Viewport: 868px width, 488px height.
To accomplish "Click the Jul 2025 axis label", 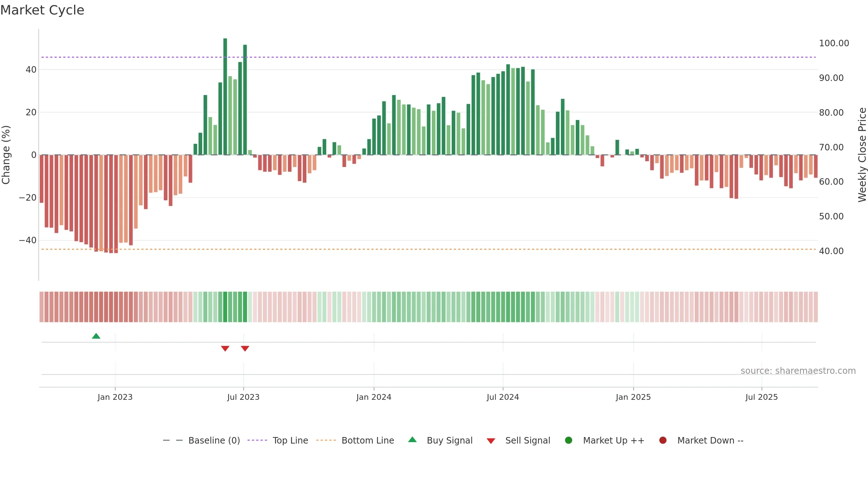I will click(x=762, y=397).
